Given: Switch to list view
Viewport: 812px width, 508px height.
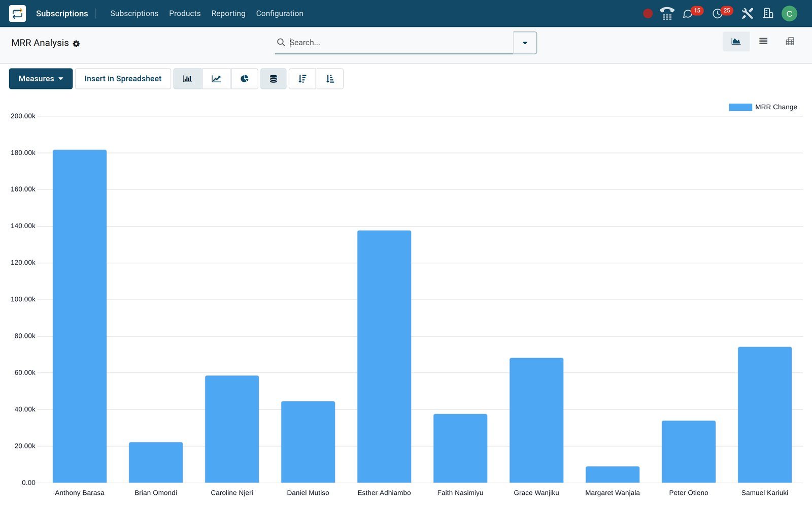Looking at the screenshot, I should point(763,42).
